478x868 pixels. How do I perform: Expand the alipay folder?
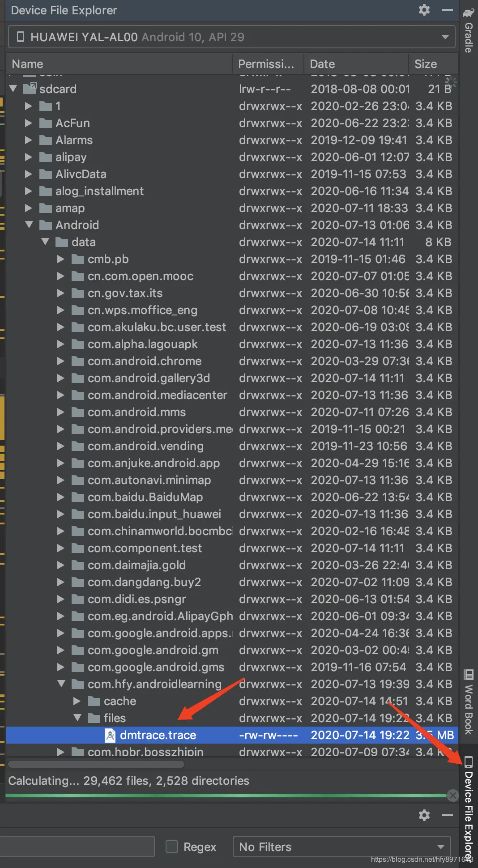click(29, 157)
